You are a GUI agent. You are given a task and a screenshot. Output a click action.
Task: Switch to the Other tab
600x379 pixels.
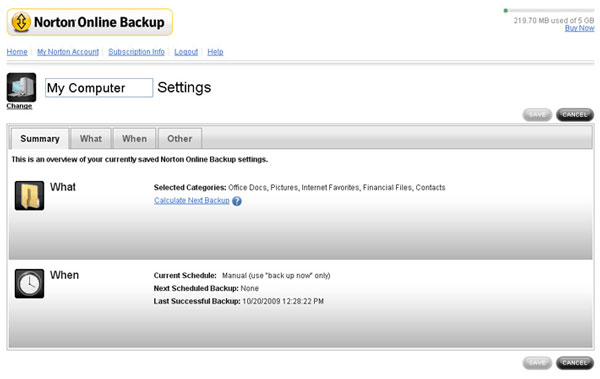[179, 139]
